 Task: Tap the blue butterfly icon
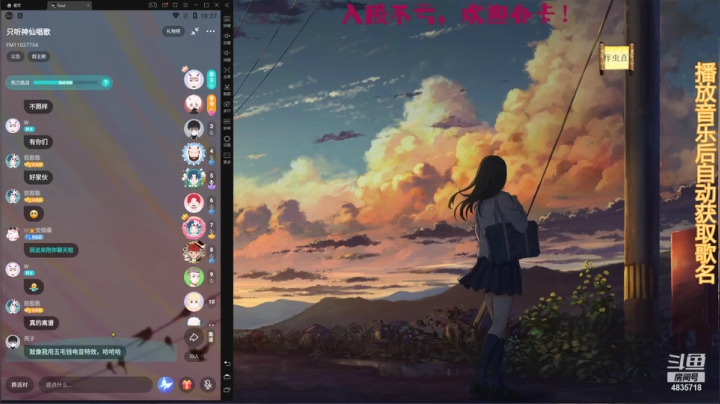[x=165, y=385]
